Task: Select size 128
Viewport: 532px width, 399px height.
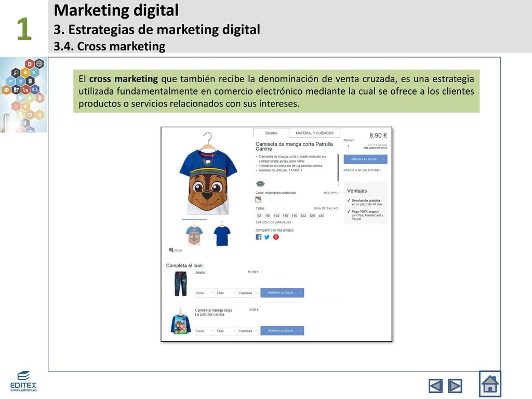Action: click(x=312, y=216)
